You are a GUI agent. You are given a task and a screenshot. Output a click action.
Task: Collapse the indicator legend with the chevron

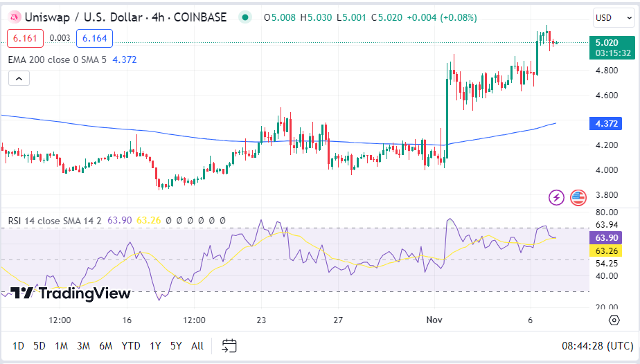point(19,79)
